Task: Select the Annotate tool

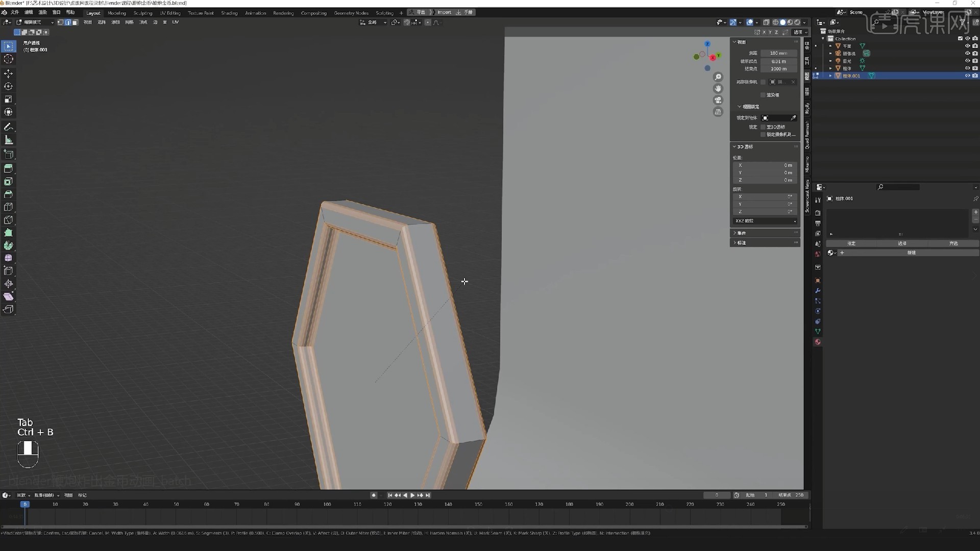Action: coord(9,127)
